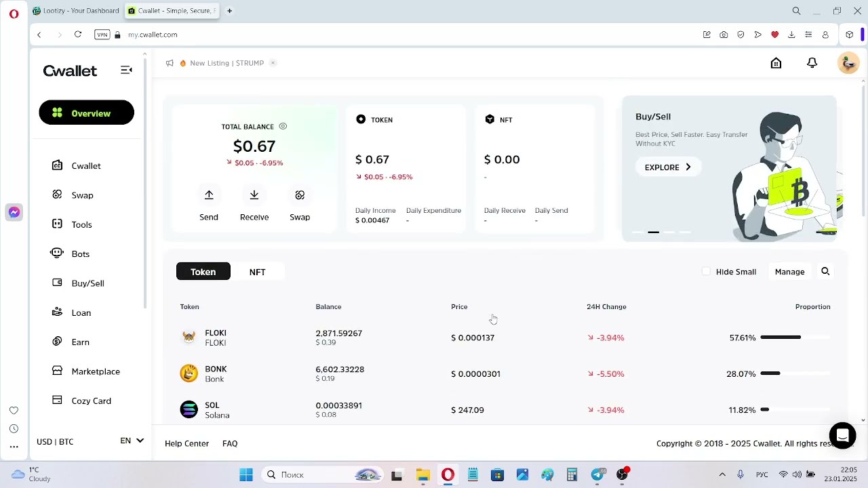Viewport: 868px width, 488px height.
Task: Click FLOKI price $ 0.000137
Action: click(x=473, y=338)
